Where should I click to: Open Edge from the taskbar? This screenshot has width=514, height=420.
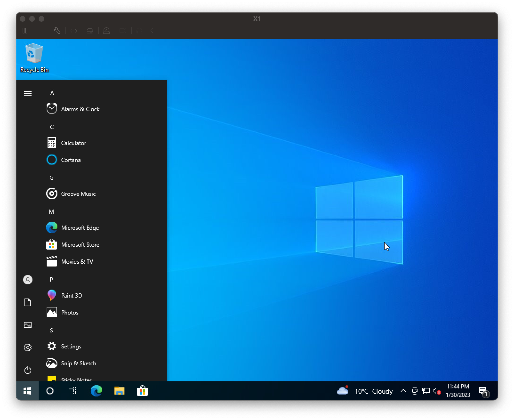pyautogui.click(x=96, y=391)
